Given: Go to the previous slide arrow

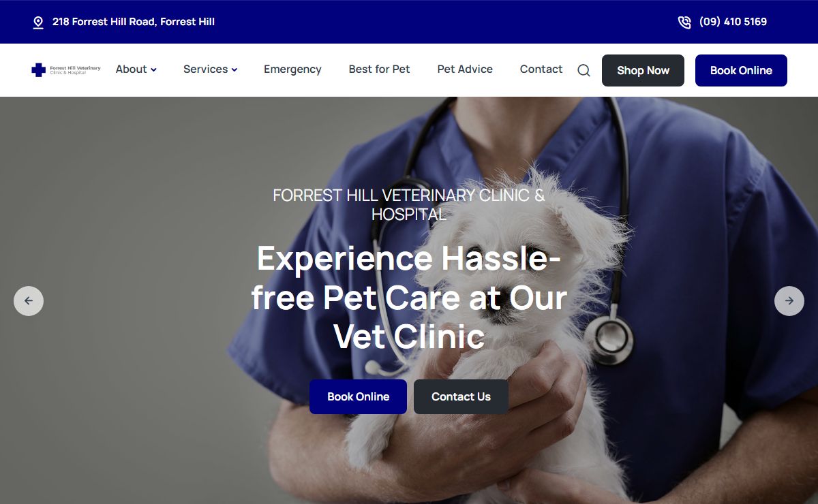Looking at the screenshot, I should [x=29, y=301].
